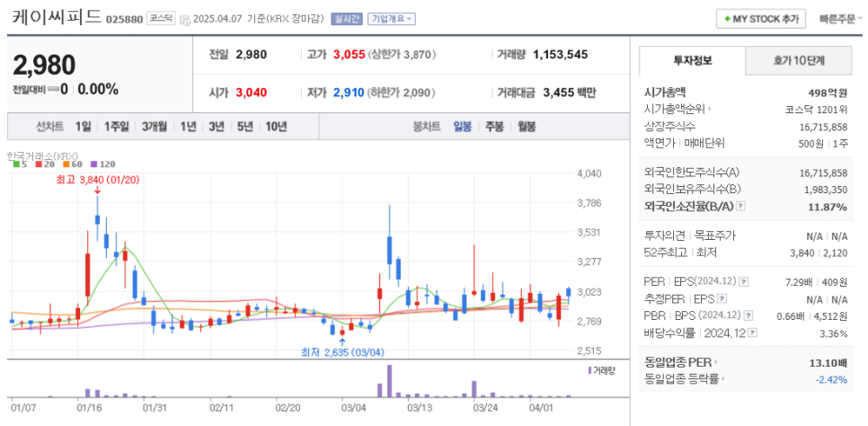Click the 외국인보유주식수(B) value 1,983,350
Viewport: 868px width, 426px height.
[x=826, y=190]
